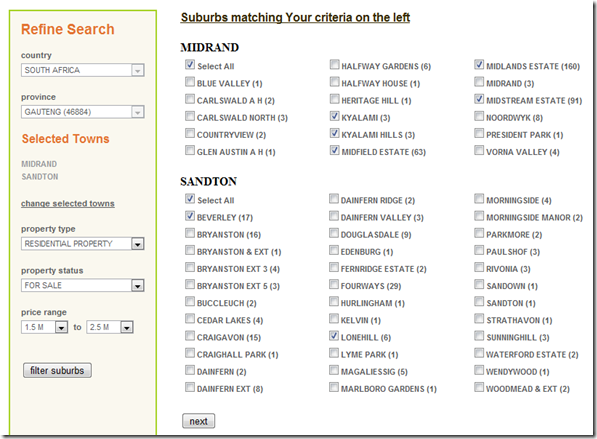Check the Fourways (29) suburb
597x439 pixels.
(x=334, y=284)
